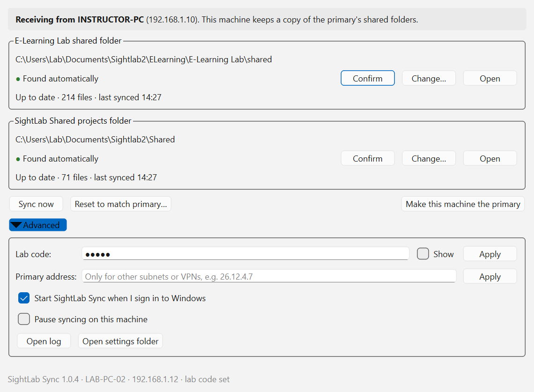
Task: Focus the Lab code password field
Action: coord(245,254)
